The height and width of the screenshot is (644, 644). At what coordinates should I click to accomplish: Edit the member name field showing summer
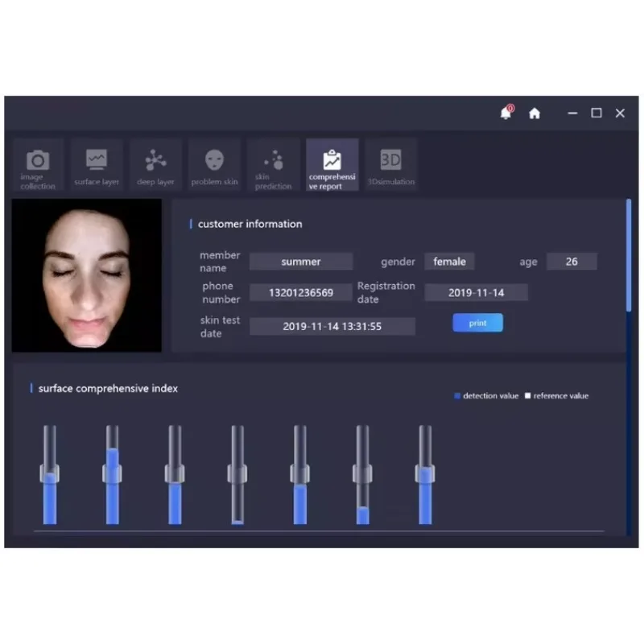(300, 261)
